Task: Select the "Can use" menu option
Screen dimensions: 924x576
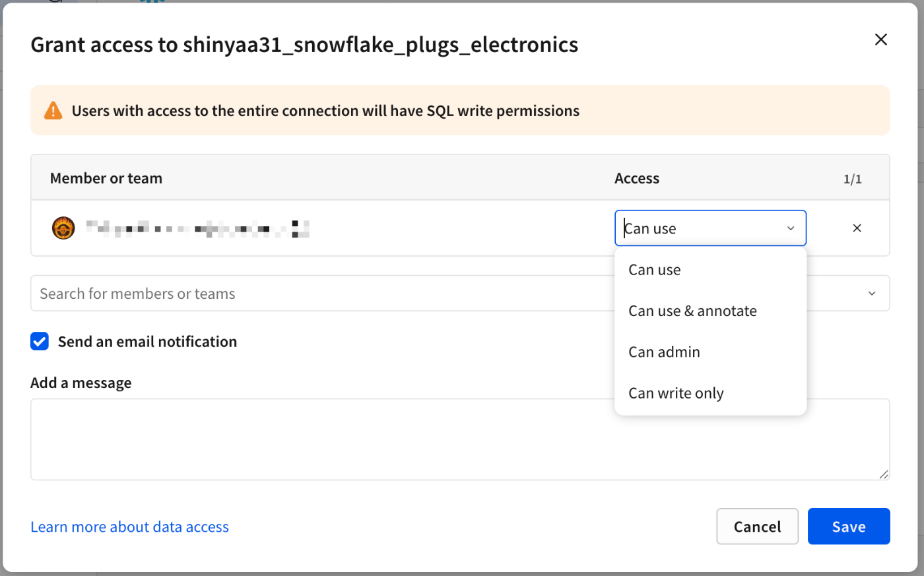Action: click(x=655, y=270)
